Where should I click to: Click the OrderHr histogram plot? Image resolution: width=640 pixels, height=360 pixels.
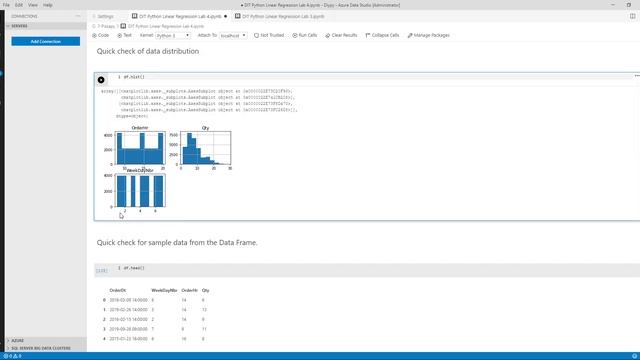pos(140,148)
